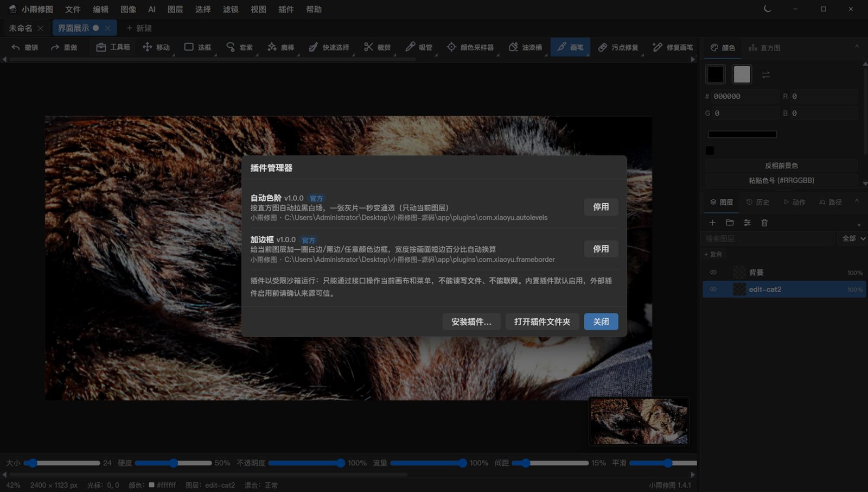Disable the 自动色阶 plugin with 停用
Screen dimensions: 868x492
point(601,207)
